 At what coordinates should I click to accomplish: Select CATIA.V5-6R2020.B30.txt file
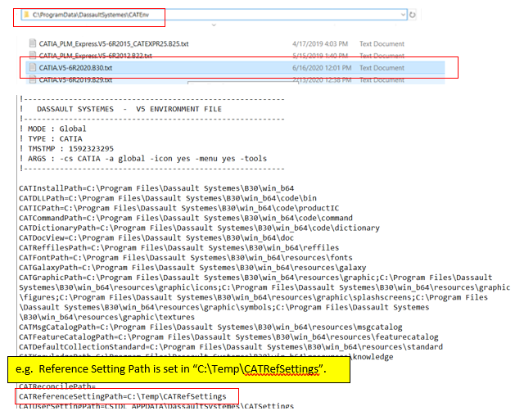(75, 68)
